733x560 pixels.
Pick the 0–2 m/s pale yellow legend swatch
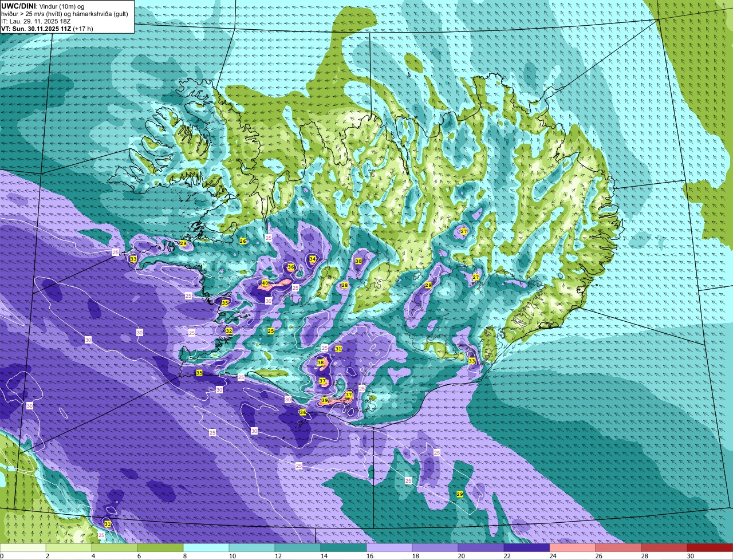(23, 548)
